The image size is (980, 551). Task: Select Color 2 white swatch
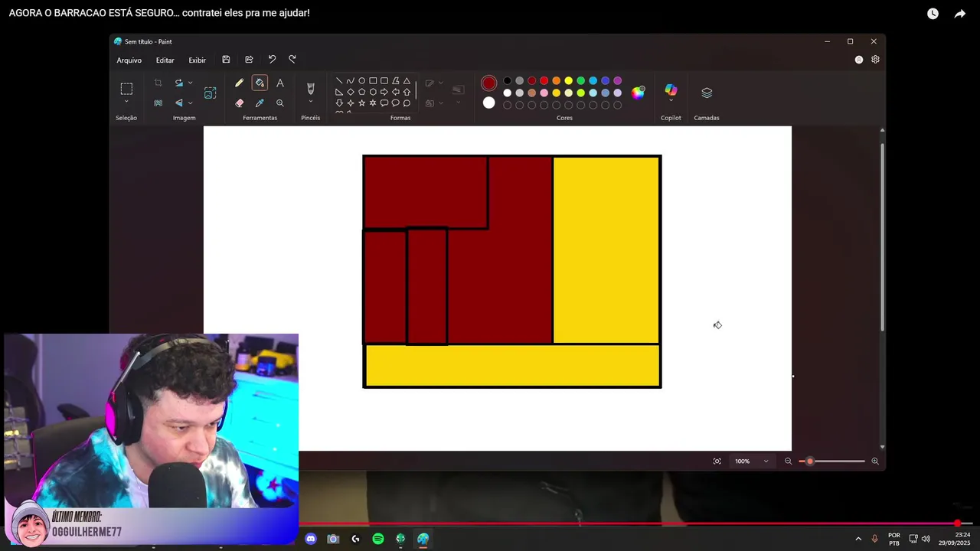click(488, 103)
